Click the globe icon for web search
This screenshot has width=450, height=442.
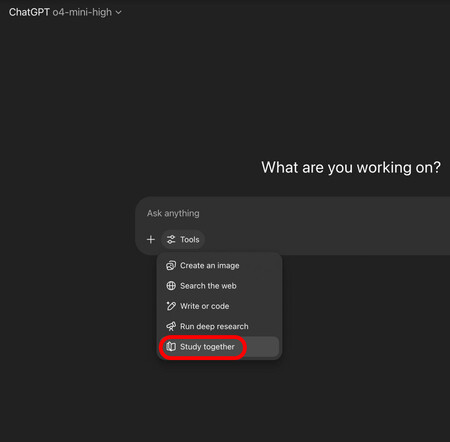tap(171, 286)
